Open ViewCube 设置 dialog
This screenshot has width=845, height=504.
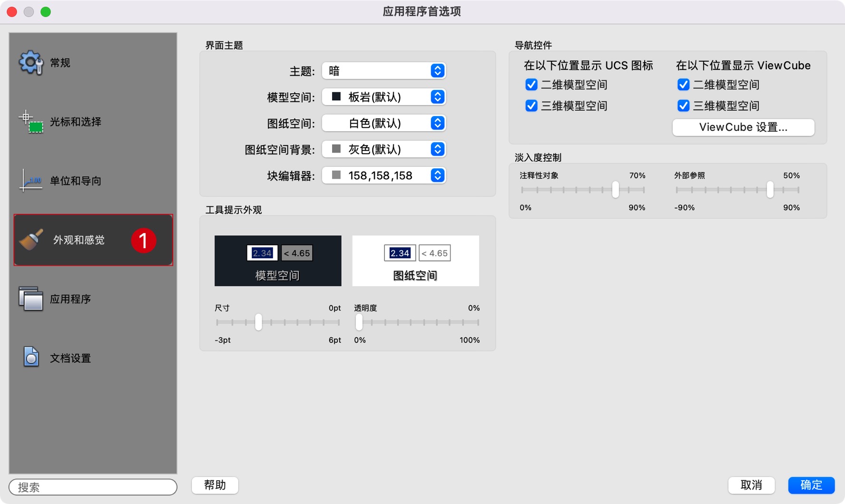[x=743, y=127]
